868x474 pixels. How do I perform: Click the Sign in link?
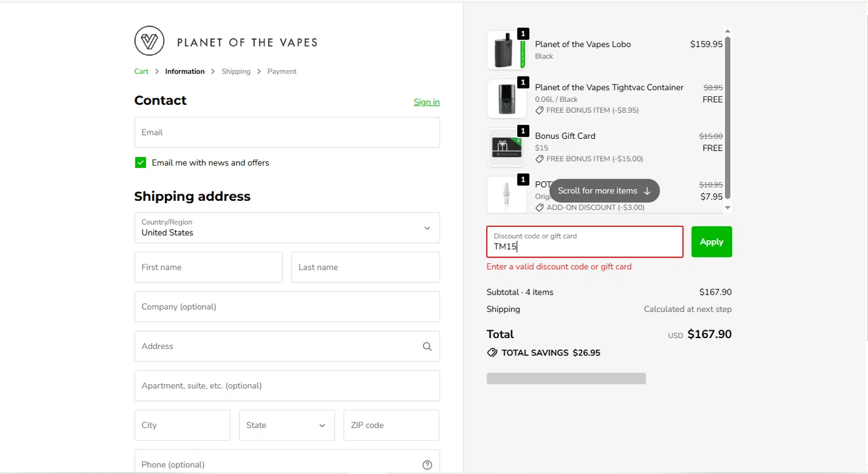tap(426, 102)
